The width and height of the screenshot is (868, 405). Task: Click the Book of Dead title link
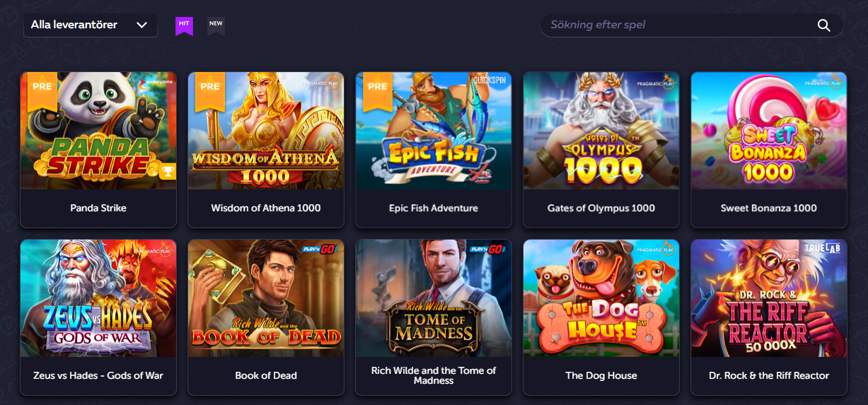coord(266,375)
